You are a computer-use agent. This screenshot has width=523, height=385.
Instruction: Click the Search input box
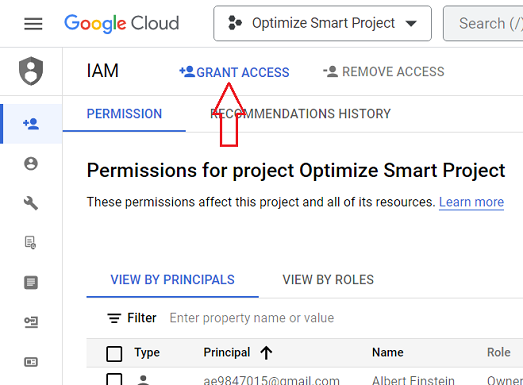(x=483, y=23)
